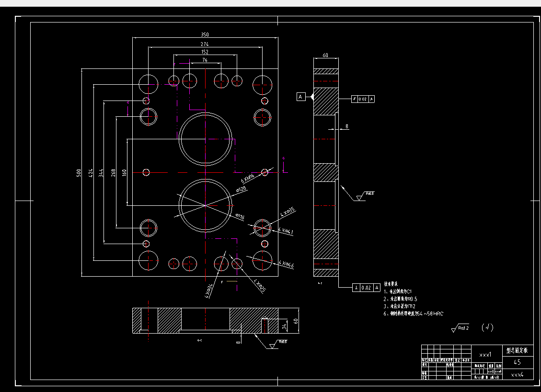Click the Ra3.2 surface roughness symbol
The height and width of the screenshot is (392, 541).
coord(460,328)
